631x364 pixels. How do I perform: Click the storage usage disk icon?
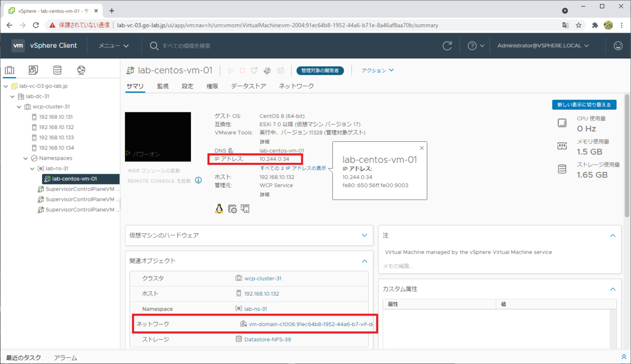(x=562, y=169)
